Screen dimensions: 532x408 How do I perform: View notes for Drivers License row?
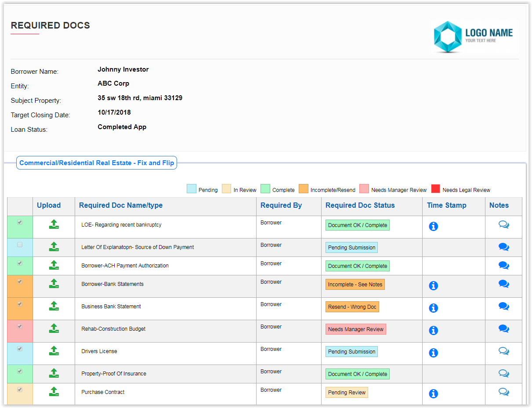504,351
